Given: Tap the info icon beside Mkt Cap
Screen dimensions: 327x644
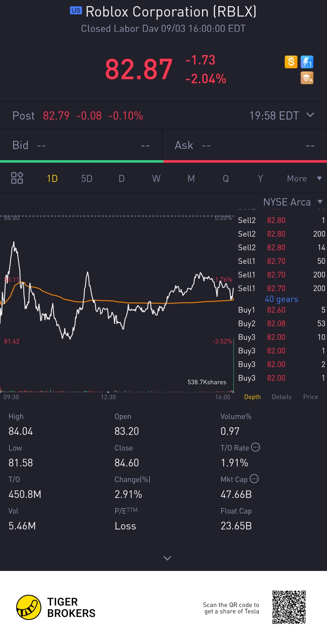Looking at the screenshot, I should point(254,479).
